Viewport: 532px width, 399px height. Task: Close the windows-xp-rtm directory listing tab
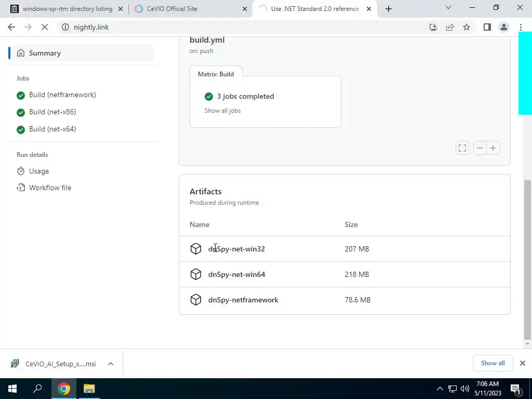click(x=121, y=9)
